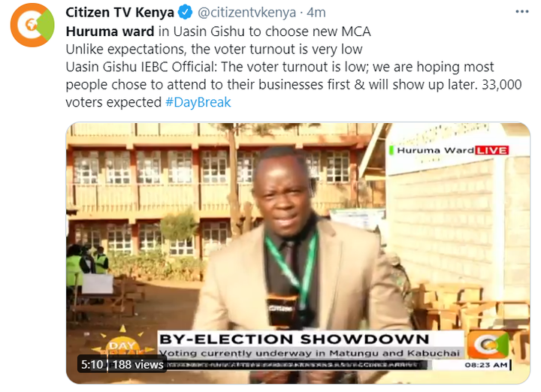Click the bold Huruma ward text
Image resolution: width=541 pixels, height=392 pixels.
(110, 32)
